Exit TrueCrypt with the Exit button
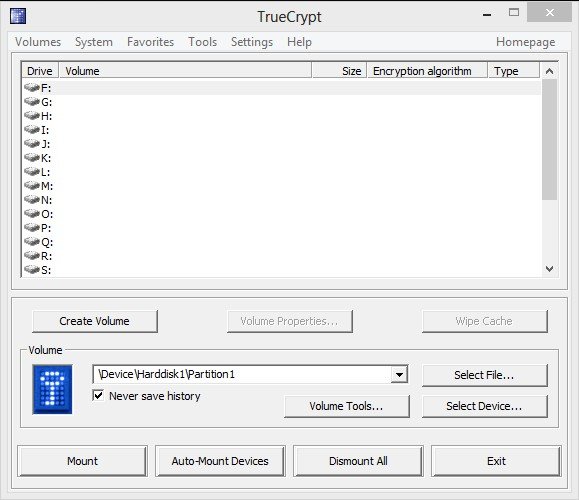Viewport: 579px width, 500px height. 496,461
